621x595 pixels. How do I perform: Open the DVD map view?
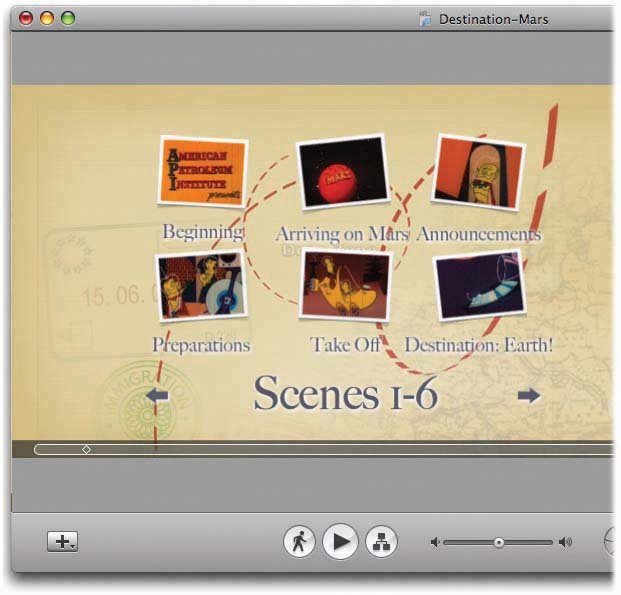point(381,541)
